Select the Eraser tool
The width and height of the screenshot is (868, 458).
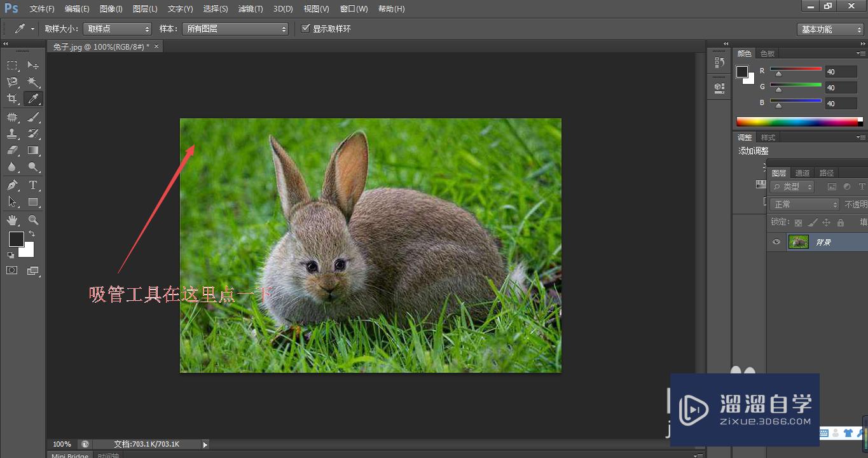coord(12,151)
